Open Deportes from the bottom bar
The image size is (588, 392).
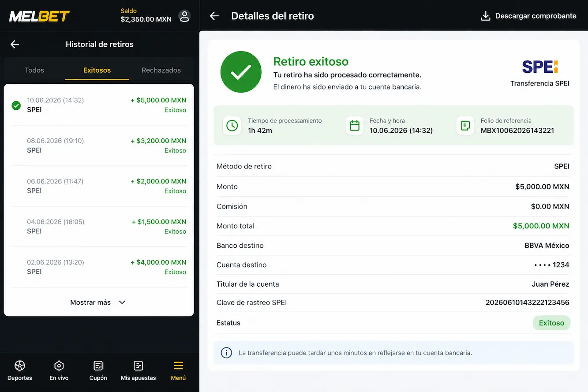point(20,371)
